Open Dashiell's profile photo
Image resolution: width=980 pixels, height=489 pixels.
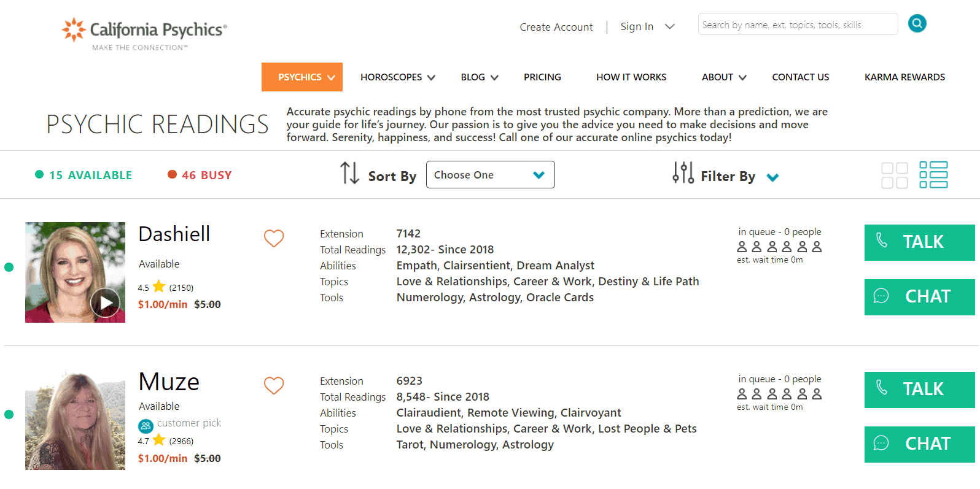coord(75,272)
